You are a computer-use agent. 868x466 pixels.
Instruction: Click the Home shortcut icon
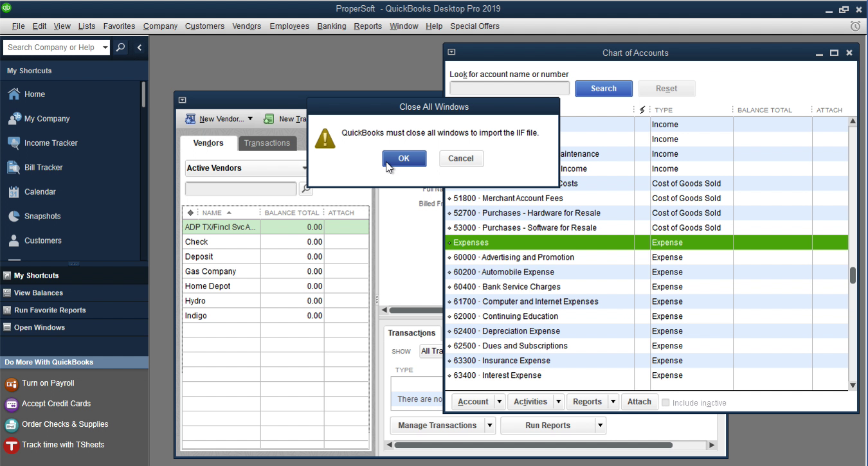pyautogui.click(x=14, y=94)
